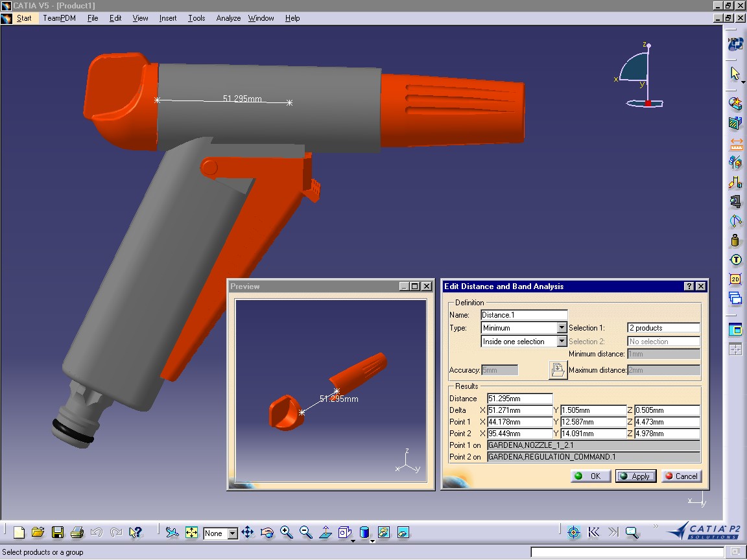The height and width of the screenshot is (560, 747).
Task: Open the None dropdown in bottom toolbar
Action: [232, 533]
